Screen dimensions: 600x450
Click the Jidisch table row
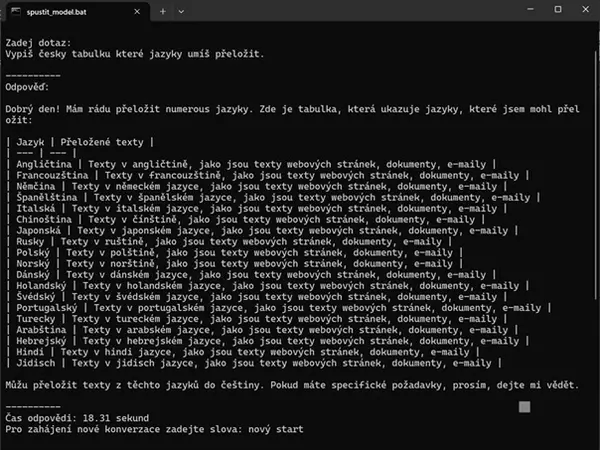pyautogui.click(x=254, y=363)
